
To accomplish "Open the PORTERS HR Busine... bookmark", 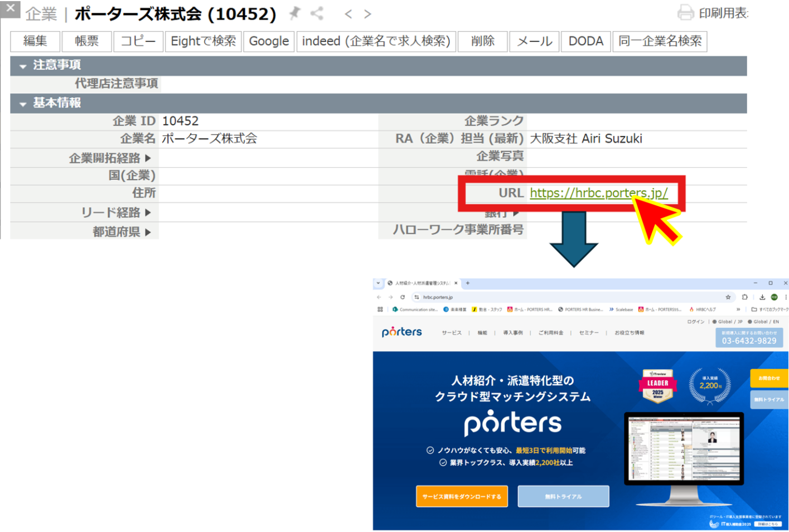I will [580, 309].
